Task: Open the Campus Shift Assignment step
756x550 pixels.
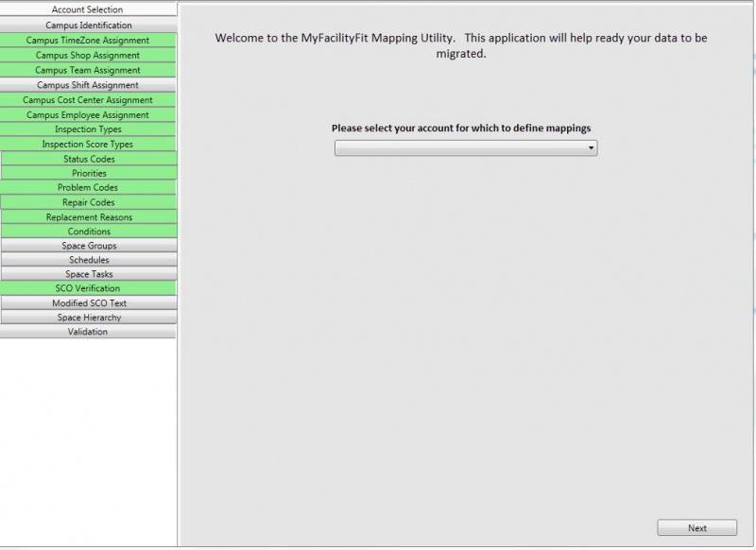Action: [x=88, y=85]
